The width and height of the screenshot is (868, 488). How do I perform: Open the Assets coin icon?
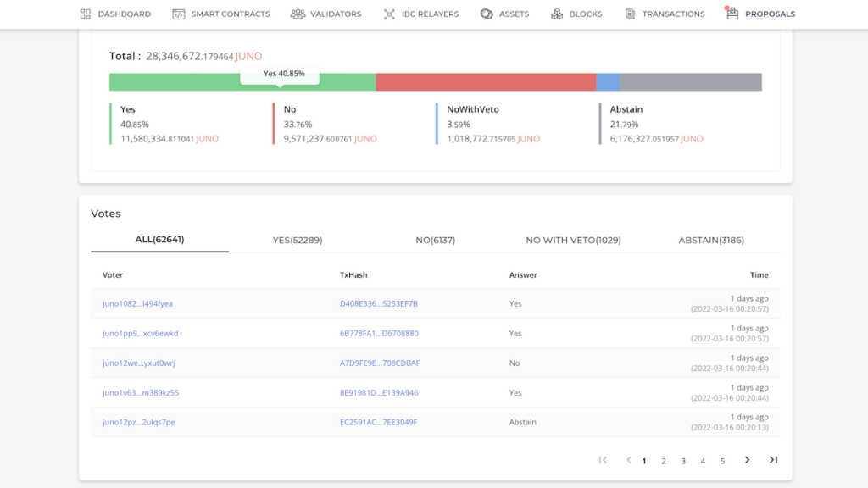click(x=487, y=14)
